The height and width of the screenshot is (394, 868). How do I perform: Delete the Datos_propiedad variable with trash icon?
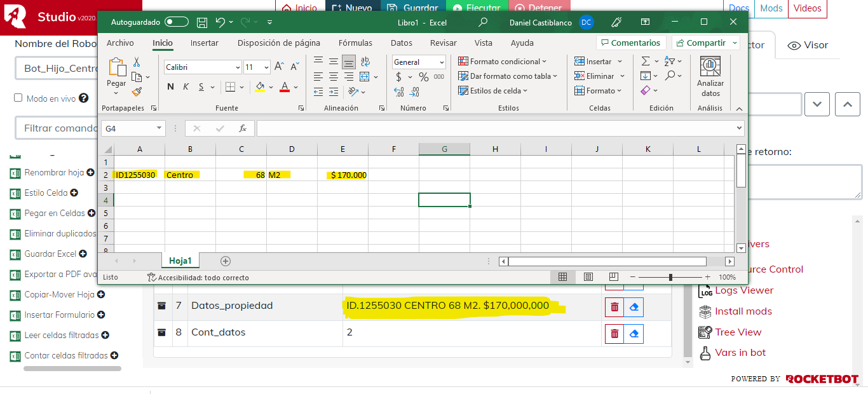(614, 307)
